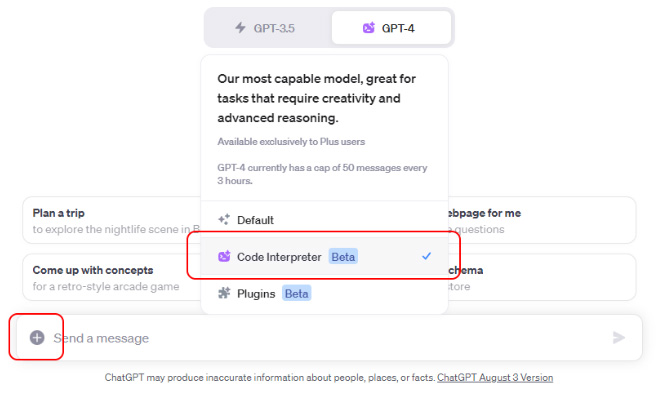This screenshot has height=398, width=658.
Task: Click the schema suggestion card
Action: pyautogui.click(x=542, y=277)
